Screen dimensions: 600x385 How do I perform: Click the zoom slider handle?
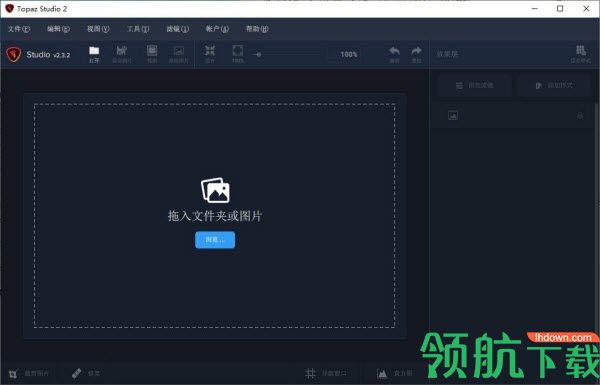[x=259, y=54]
